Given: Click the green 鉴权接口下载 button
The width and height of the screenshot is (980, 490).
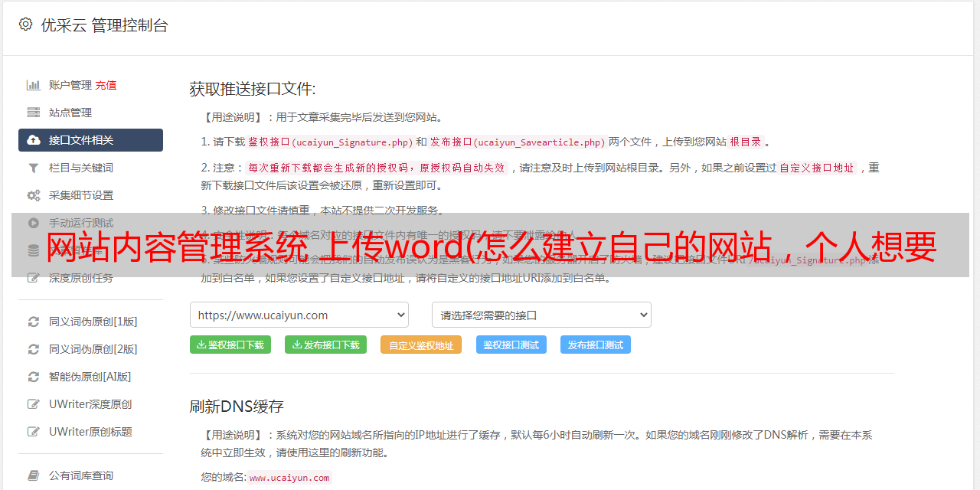Looking at the screenshot, I should point(230,345).
